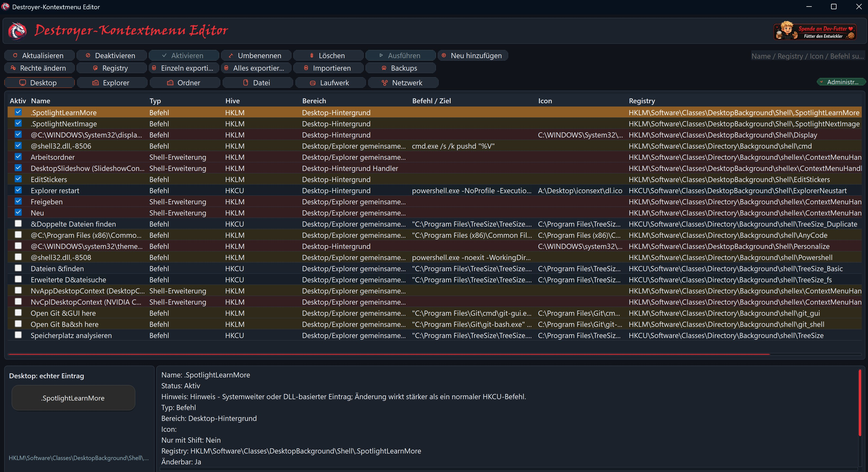Click the red horizontal scrollbar below the table

[389, 354]
